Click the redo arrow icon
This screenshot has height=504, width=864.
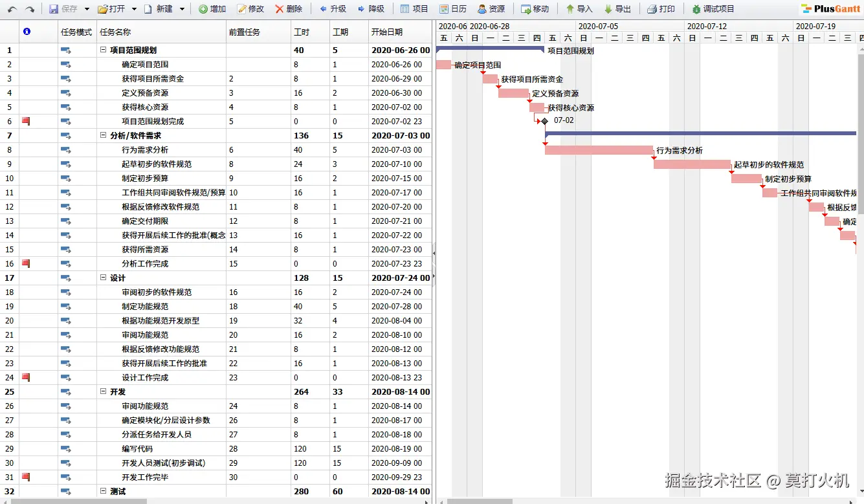(29, 9)
